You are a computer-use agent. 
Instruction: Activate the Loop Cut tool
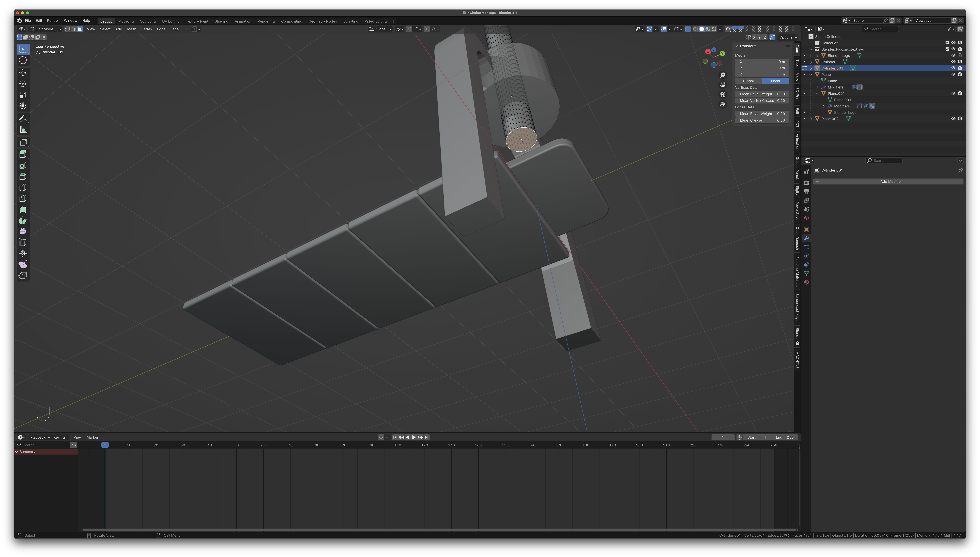point(23,187)
